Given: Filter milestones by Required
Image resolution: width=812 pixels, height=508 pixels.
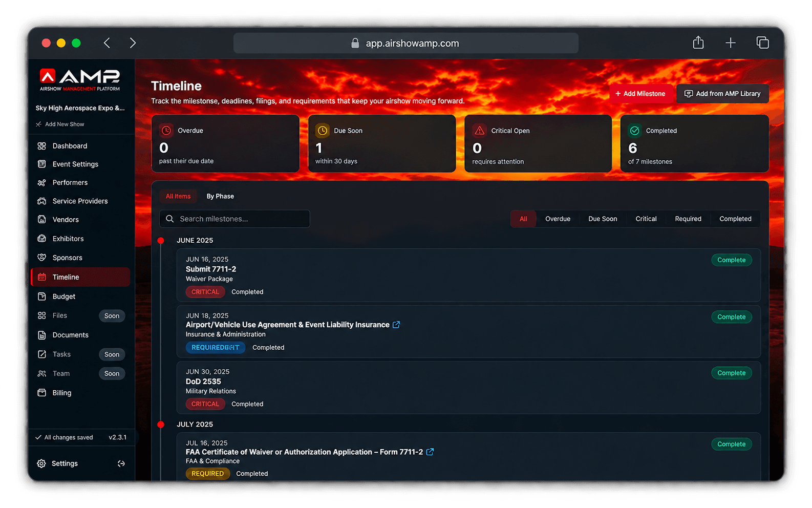Looking at the screenshot, I should (x=688, y=219).
